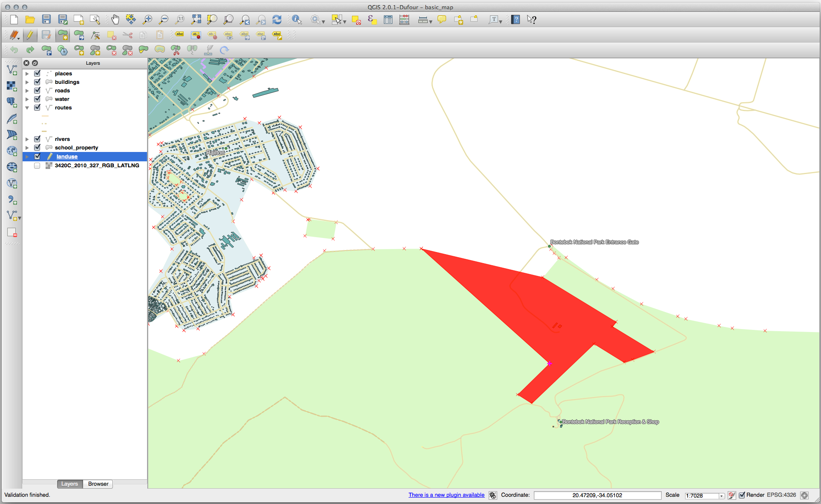The image size is (821, 504).
Task: Click the Split Features scissors tool
Action: [x=176, y=50]
